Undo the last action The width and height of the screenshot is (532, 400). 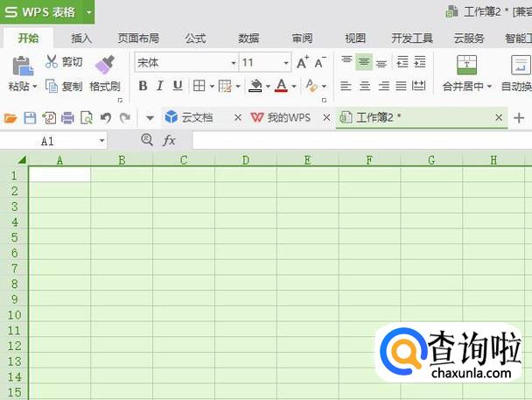pyautogui.click(x=106, y=118)
